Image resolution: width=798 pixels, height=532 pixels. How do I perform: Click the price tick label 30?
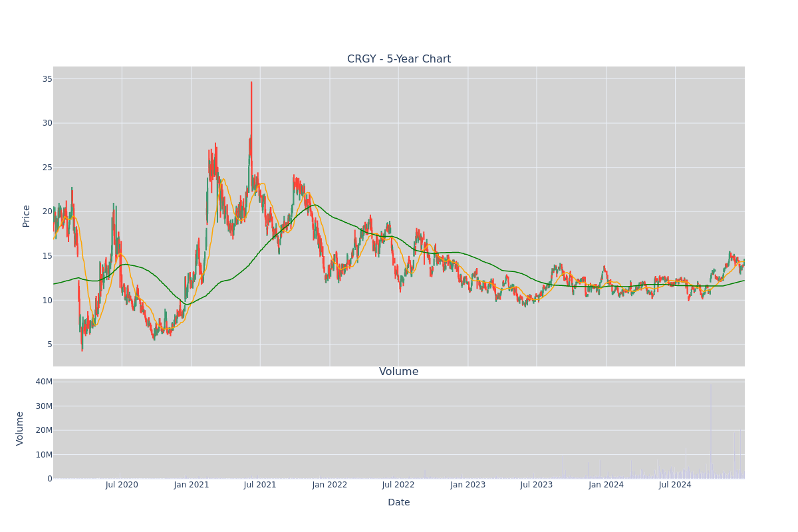(47, 123)
